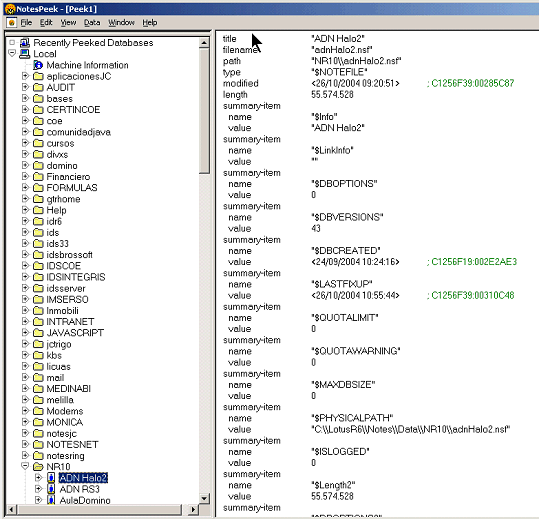Click the mail folder icon

(x=38, y=377)
